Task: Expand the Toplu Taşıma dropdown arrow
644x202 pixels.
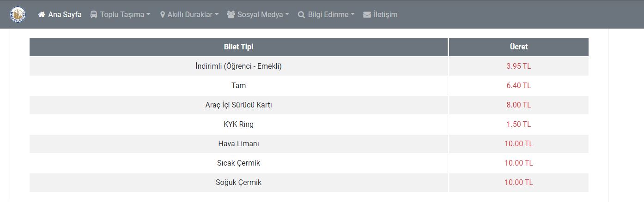Action: pos(148,14)
